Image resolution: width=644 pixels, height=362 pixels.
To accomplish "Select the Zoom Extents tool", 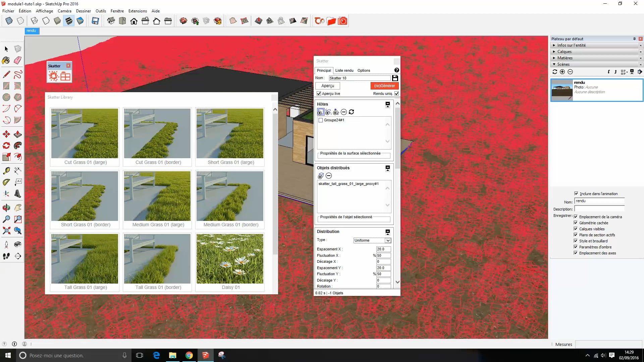I will click(6, 231).
